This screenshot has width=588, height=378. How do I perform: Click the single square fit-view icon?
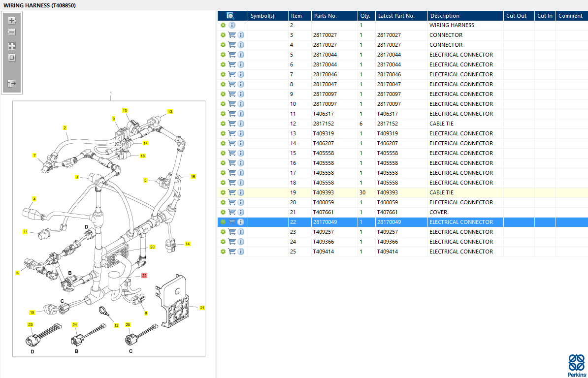coord(12,58)
